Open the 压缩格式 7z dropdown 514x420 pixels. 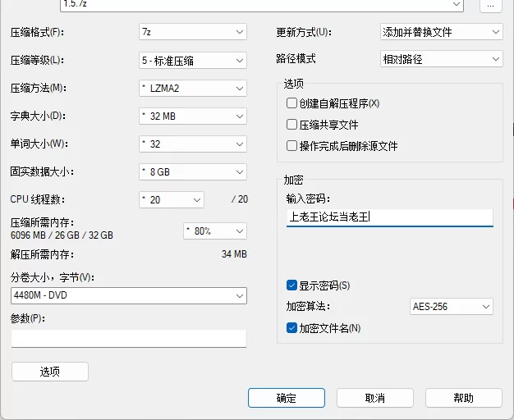tap(193, 32)
